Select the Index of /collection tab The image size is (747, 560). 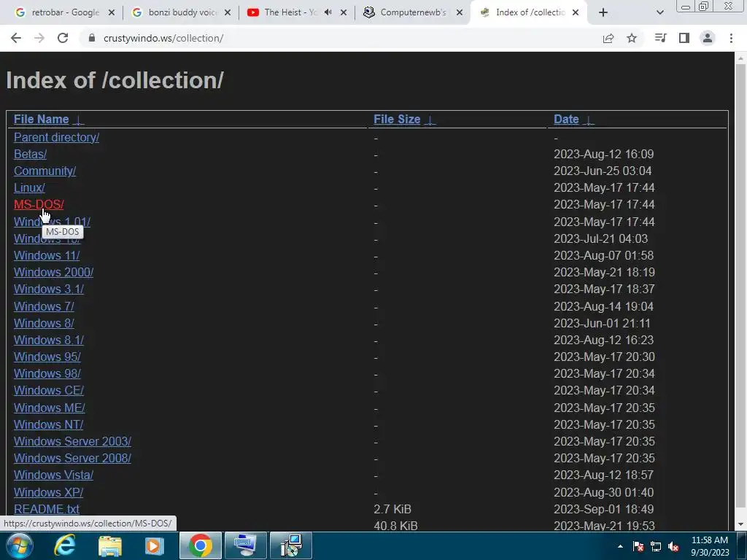tap(530, 12)
